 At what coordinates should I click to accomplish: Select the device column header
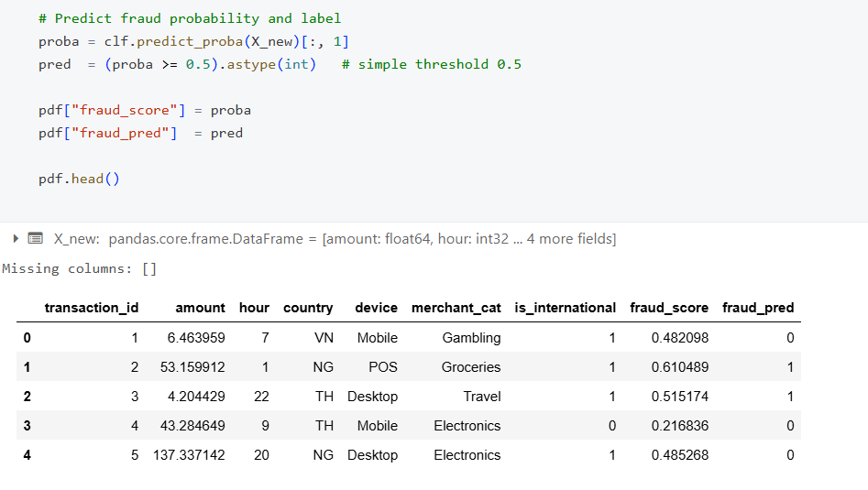[376, 308]
